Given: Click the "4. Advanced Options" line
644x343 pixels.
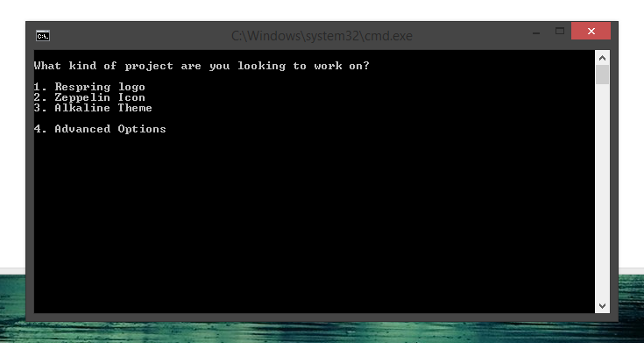Looking at the screenshot, I should [x=100, y=129].
